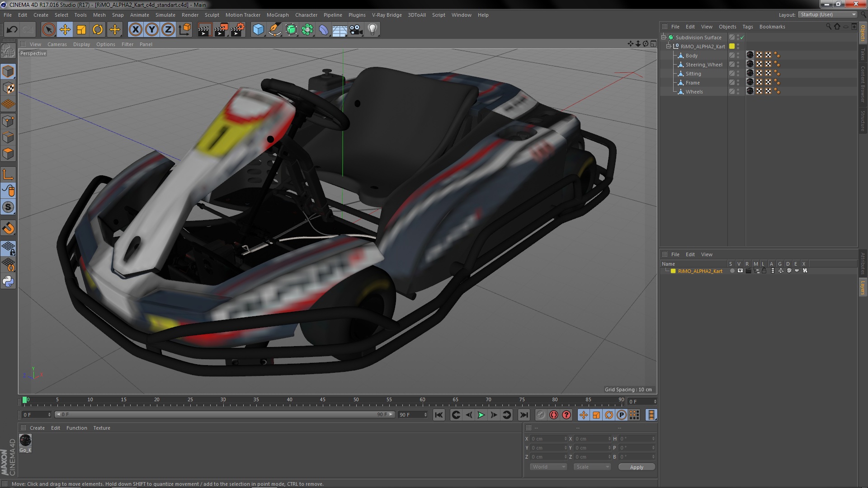Click the Play button in timeline
This screenshot has height=488, width=868.
tap(481, 415)
